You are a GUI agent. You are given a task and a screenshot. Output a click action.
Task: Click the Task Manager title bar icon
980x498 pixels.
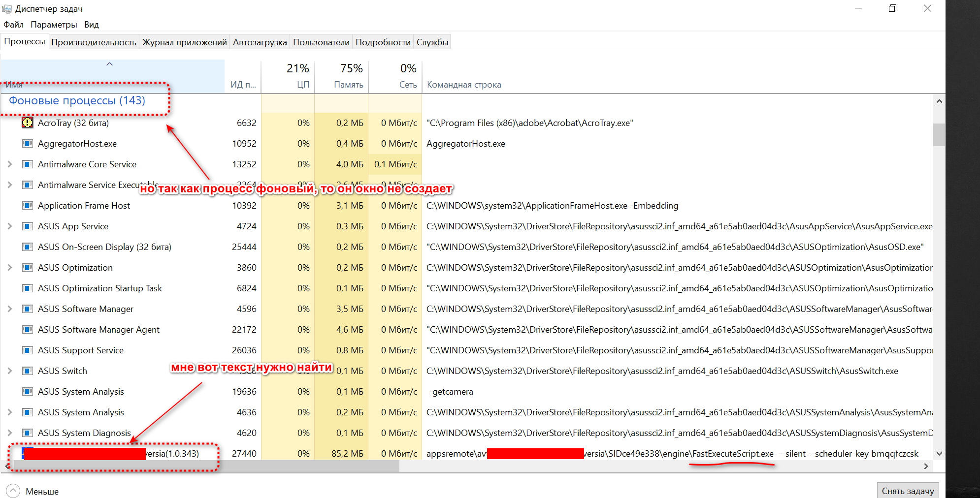point(7,9)
